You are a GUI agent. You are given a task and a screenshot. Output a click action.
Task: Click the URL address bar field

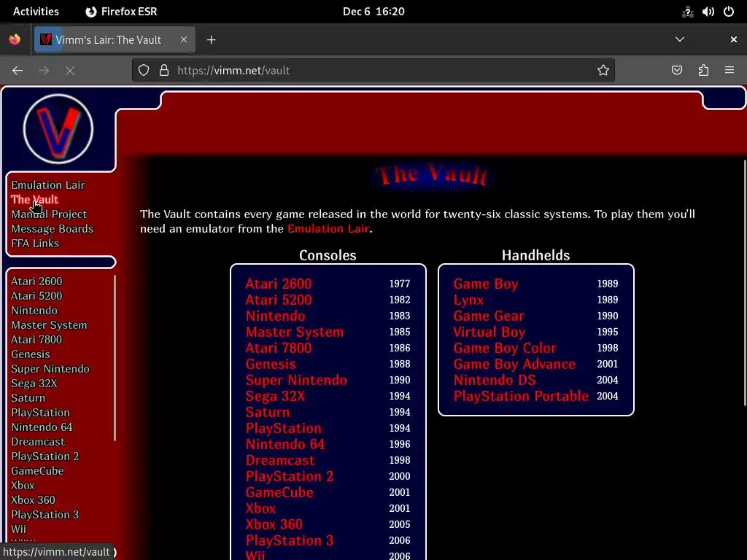373,71
